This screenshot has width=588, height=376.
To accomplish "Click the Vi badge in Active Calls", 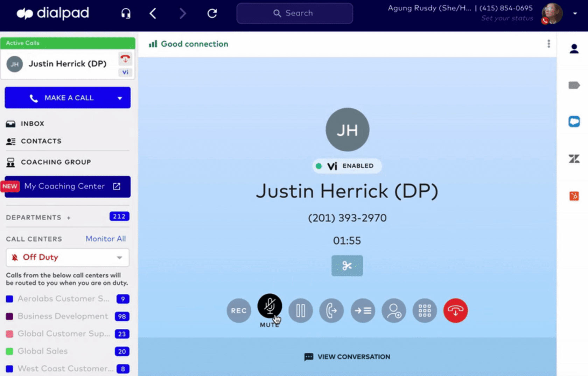I will click(x=125, y=72).
